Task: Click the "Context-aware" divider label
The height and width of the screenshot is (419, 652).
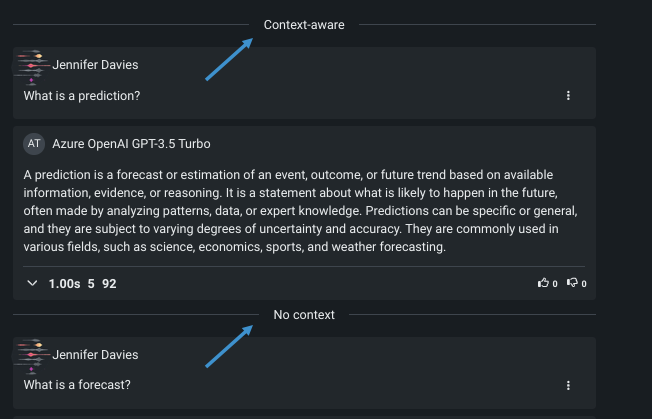Action: tap(304, 25)
